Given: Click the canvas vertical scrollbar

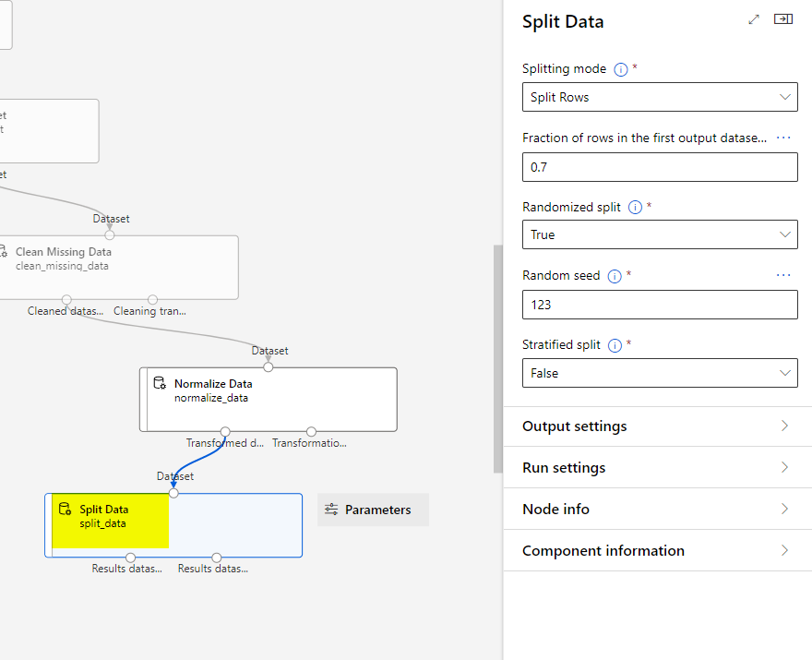Looking at the screenshot, I should 498,360.
